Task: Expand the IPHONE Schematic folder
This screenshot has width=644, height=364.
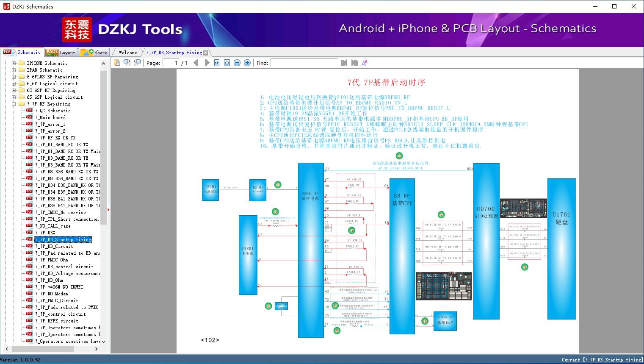Action: click(14, 63)
